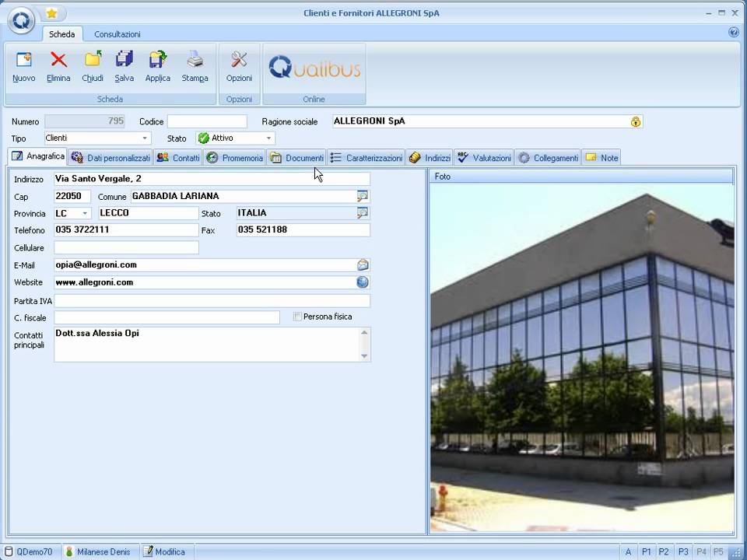
Task: Click the Modifica status bar entry
Action: point(164,551)
